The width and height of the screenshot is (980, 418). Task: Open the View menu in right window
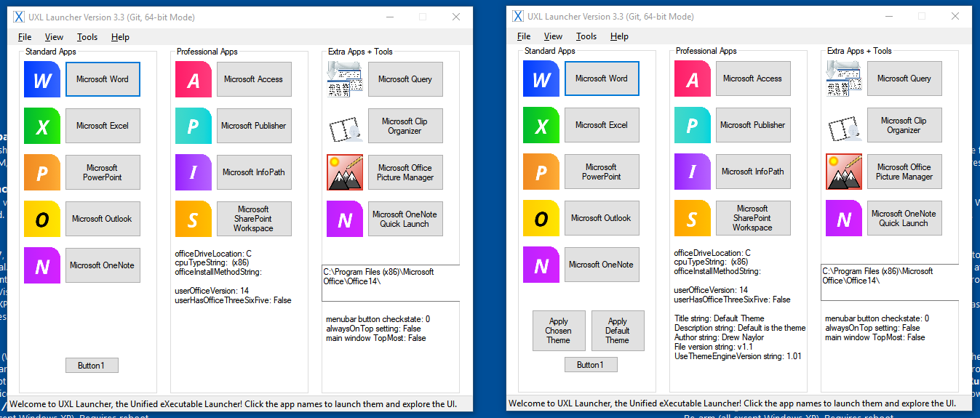tap(553, 36)
